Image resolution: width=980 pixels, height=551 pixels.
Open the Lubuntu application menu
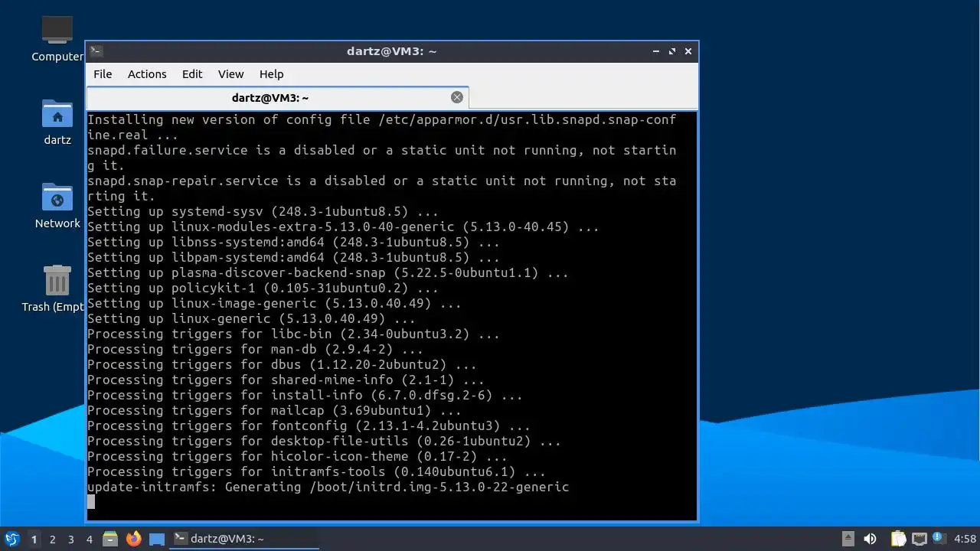[11, 539]
